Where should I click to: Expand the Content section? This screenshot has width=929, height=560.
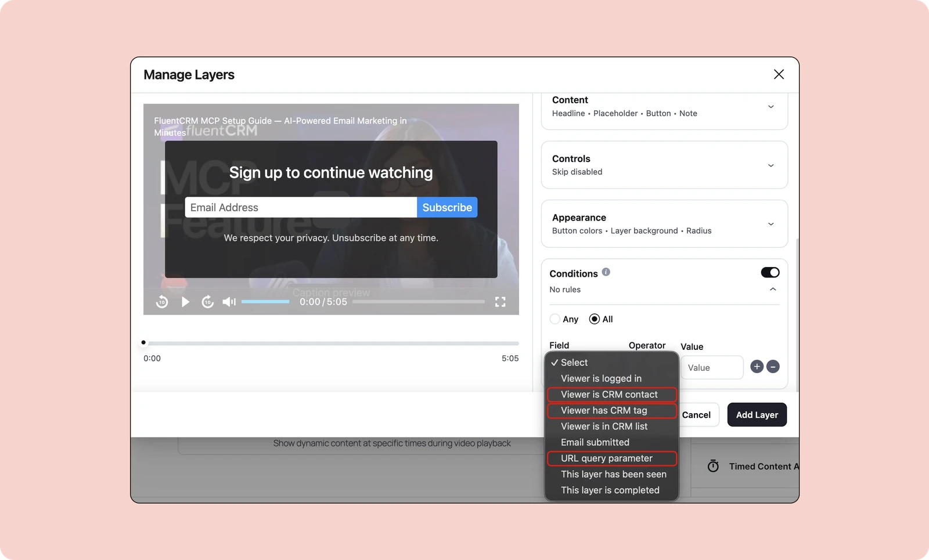[x=770, y=107]
